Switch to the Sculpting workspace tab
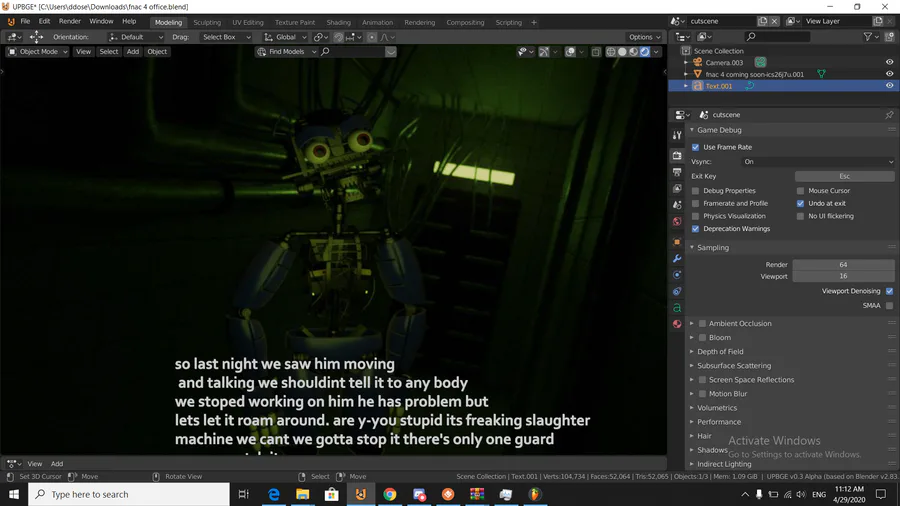Screen dimensions: 900x506 tap(207, 22)
